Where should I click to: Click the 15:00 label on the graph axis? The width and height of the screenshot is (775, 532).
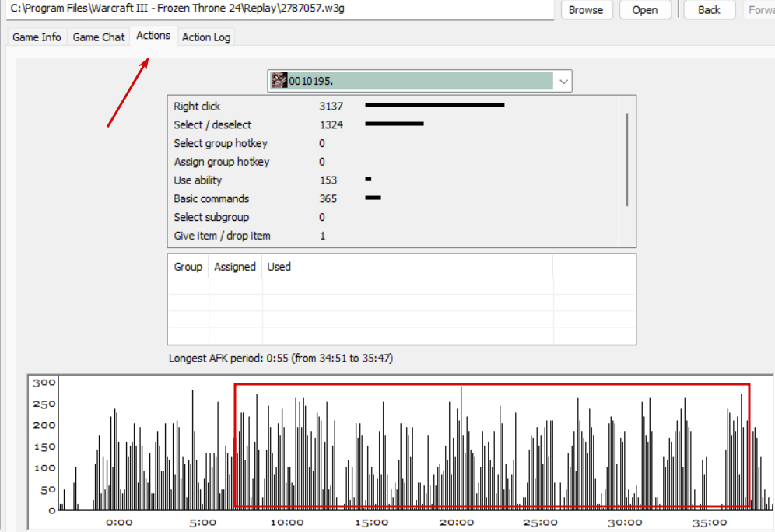[372, 523]
